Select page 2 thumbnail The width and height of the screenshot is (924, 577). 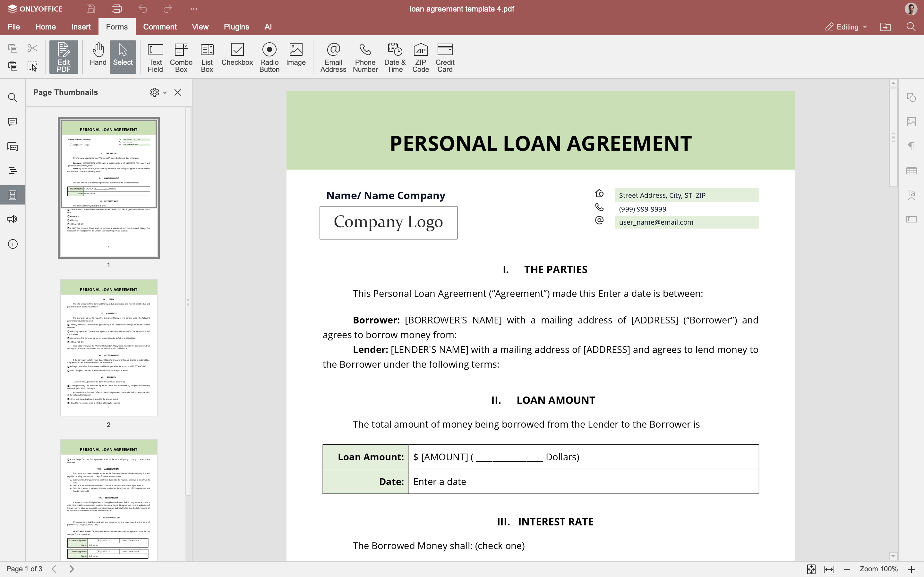click(108, 347)
